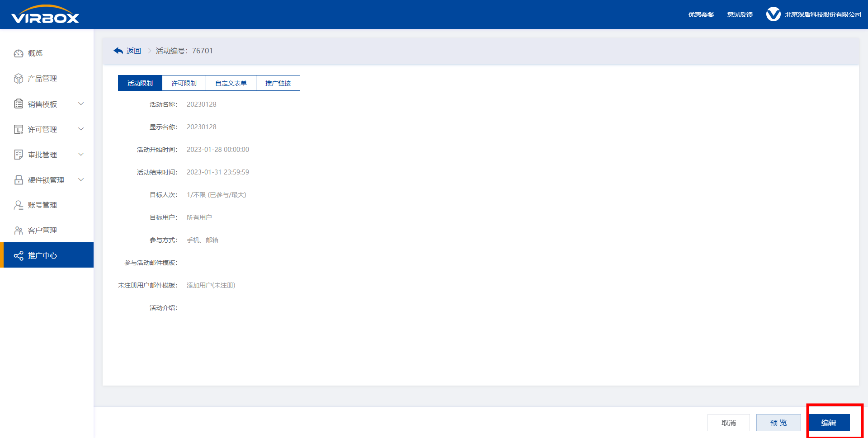
Task: Click the 添加用户(未注册) template value
Action: 211,285
